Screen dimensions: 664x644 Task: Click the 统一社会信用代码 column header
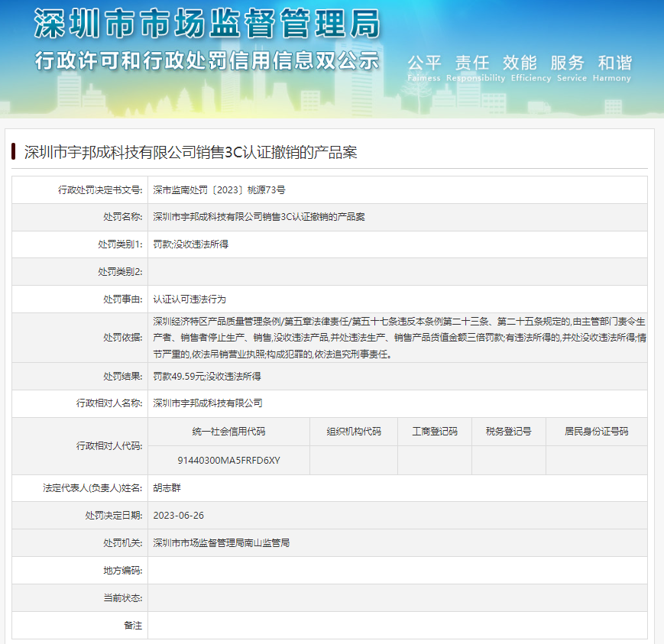coord(228,432)
